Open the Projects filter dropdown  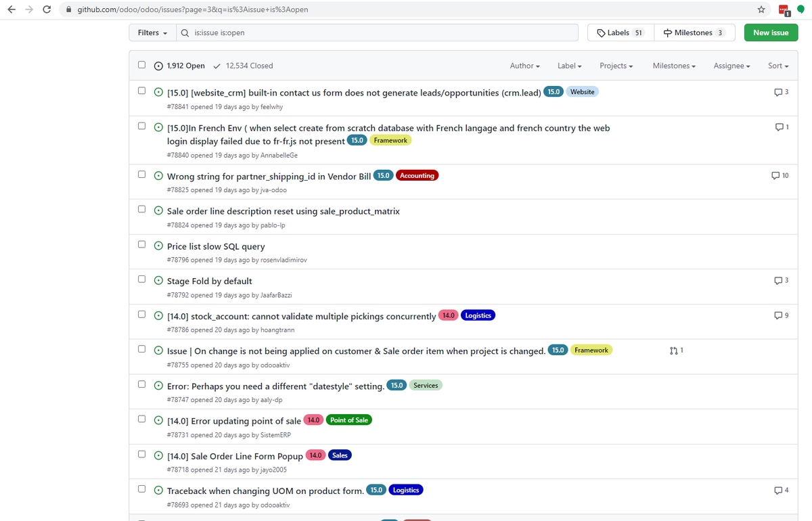point(616,66)
